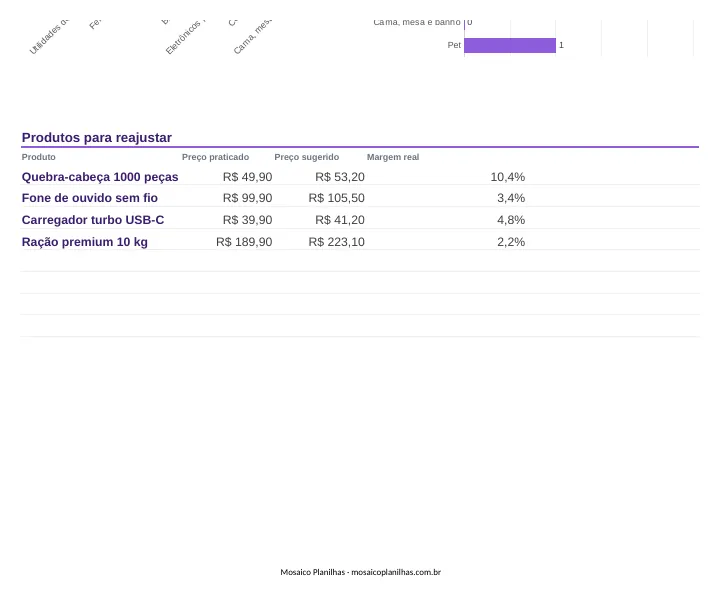This screenshot has height=597, width=719.
Task: Click margin value 3,4%
Action: click(511, 198)
